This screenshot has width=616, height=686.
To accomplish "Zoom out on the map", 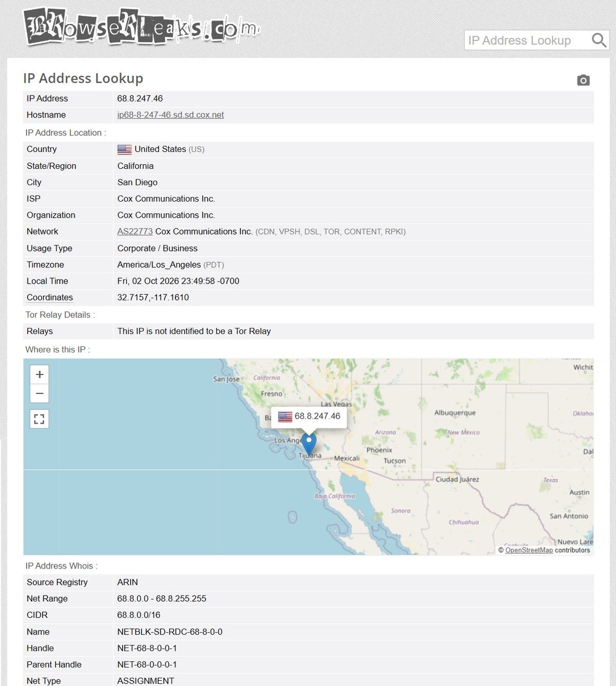I will 40,394.
